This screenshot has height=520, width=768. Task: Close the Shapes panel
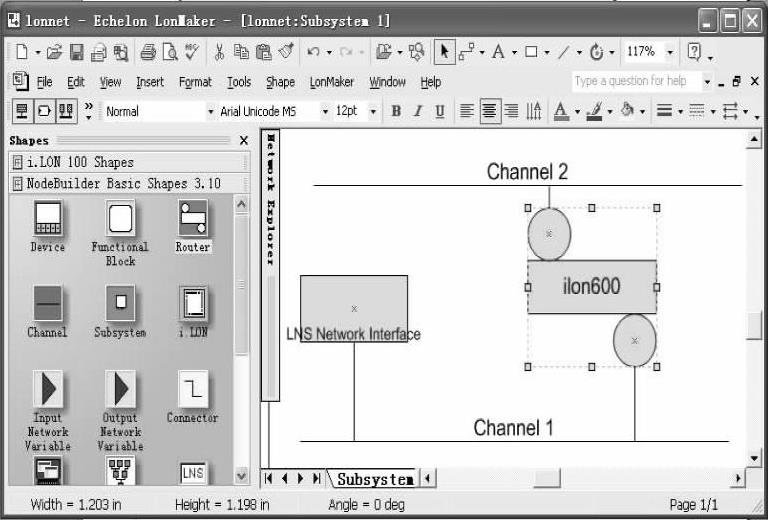(x=243, y=141)
